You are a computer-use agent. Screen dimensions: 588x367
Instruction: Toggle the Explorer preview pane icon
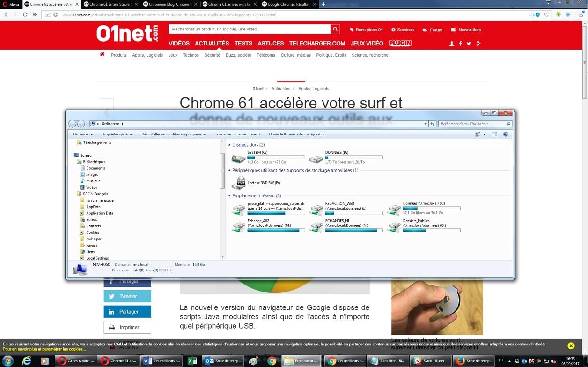pos(494,134)
